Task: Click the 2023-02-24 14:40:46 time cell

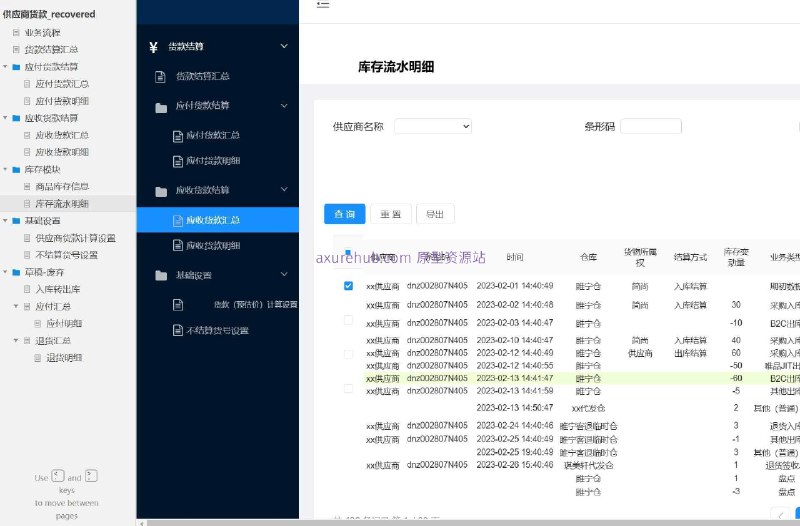Action: pyautogui.click(x=515, y=425)
